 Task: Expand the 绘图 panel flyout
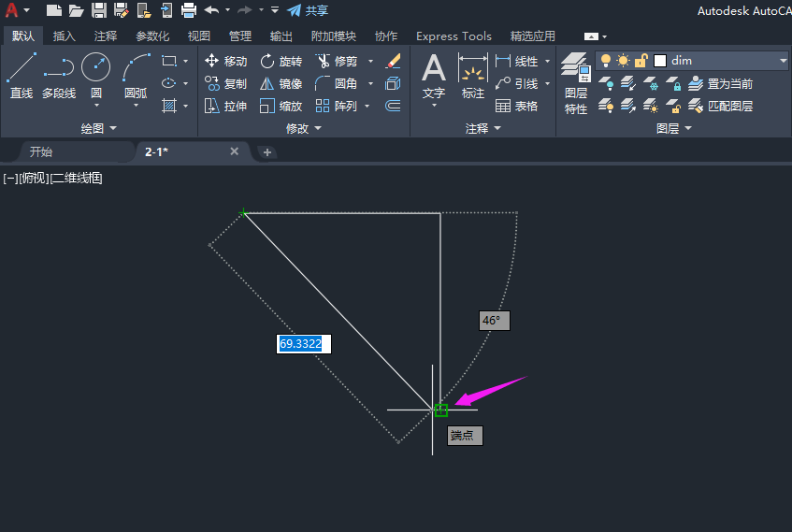point(98,128)
